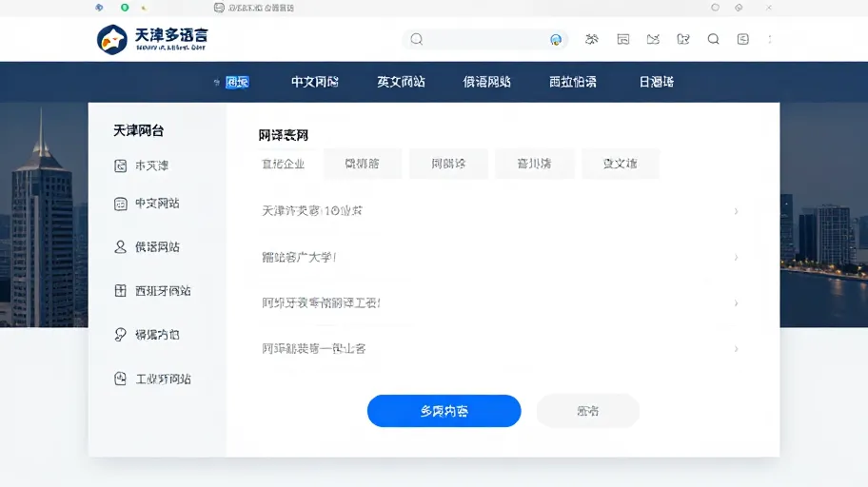This screenshot has height=487, width=868.
Task: Open the 俄语网站 navigation tab
Action: click(x=486, y=82)
